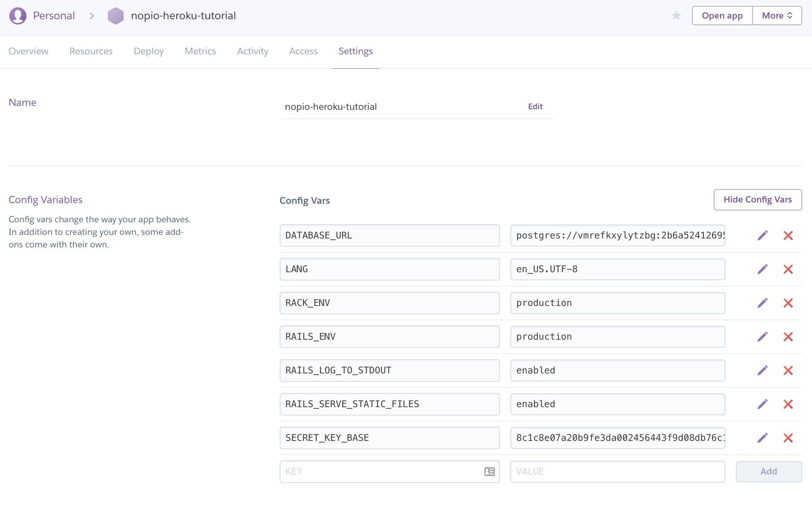This screenshot has height=514, width=812.
Task: Click the DATABASE_URL key field
Action: point(389,235)
